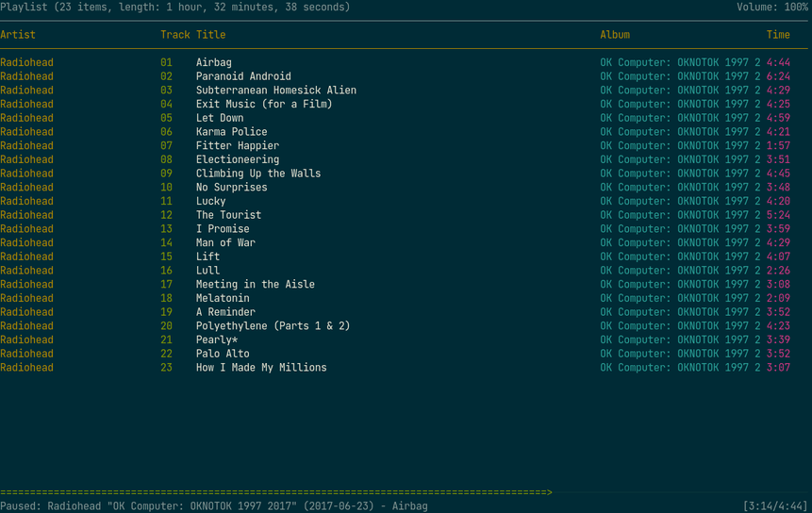Click the Volume: 100% indicator
This screenshot has width=812, height=513.
pyautogui.click(x=772, y=8)
